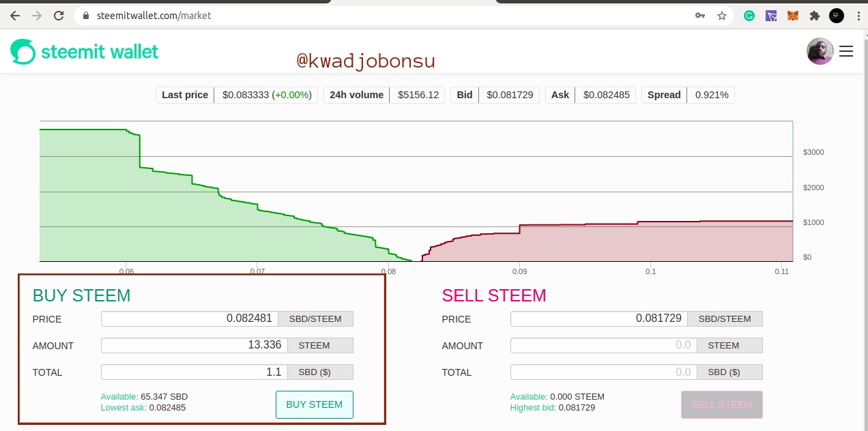The image size is (868, 431).
Task: Click the Sell Steem amount input field
Action: point(603,345)
